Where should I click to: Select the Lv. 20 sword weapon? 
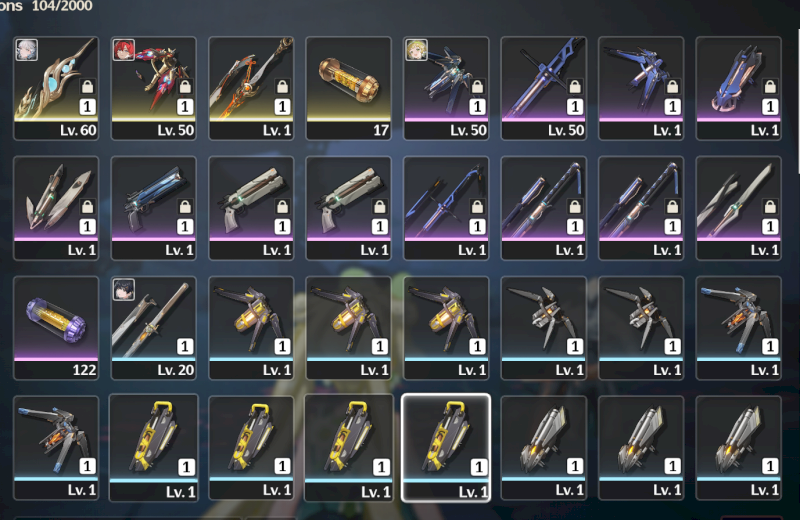coord(154,328)
